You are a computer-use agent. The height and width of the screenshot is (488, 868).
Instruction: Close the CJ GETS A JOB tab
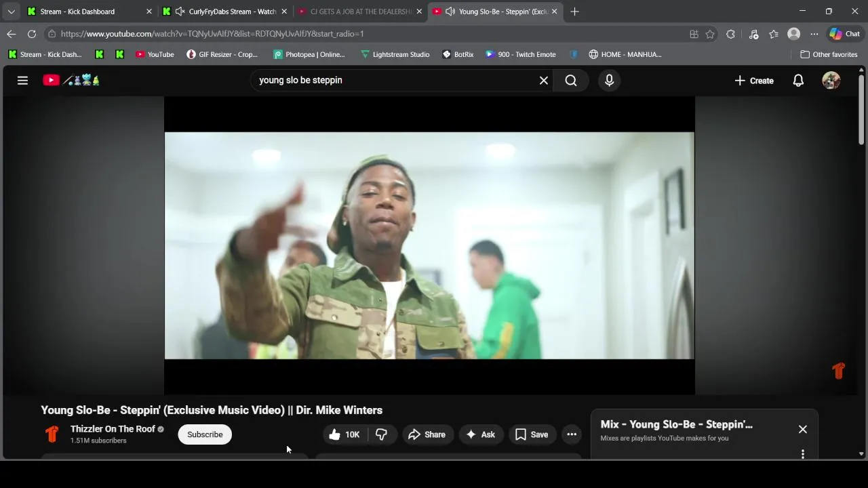click(x=419, y=12)
